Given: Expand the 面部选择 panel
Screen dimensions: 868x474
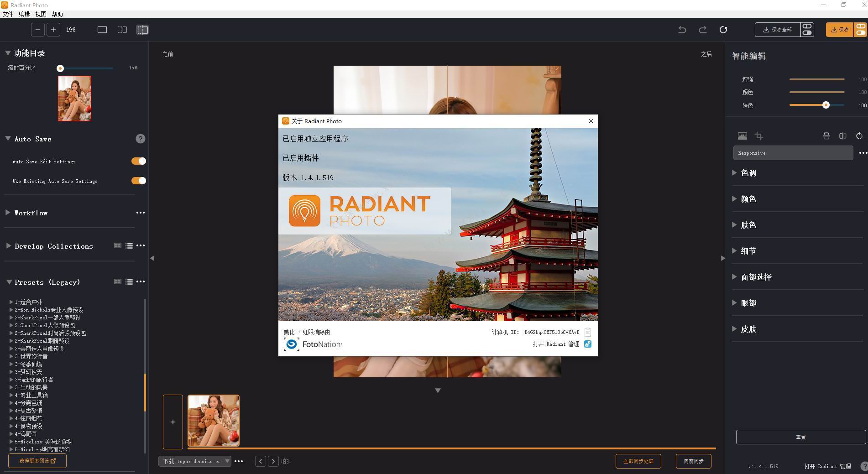Looking at the screenshot, I should pos(734,276).
